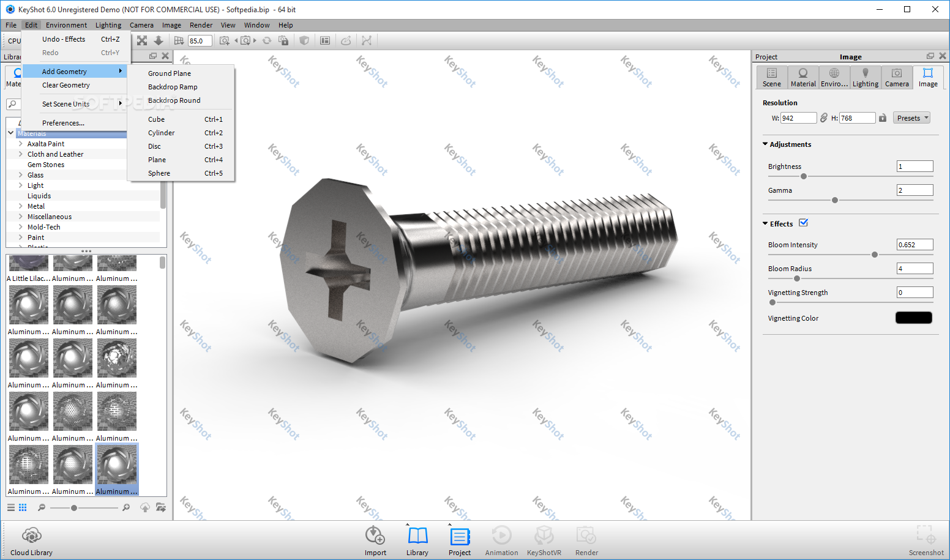The image size is (950, 560).
Task: Click the perspective grid icon beside 85.0
Action: (x=179, y=40)
